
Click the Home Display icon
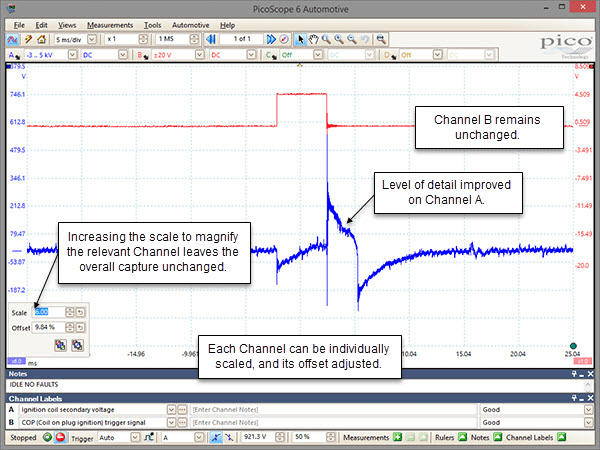pos(41,39)
